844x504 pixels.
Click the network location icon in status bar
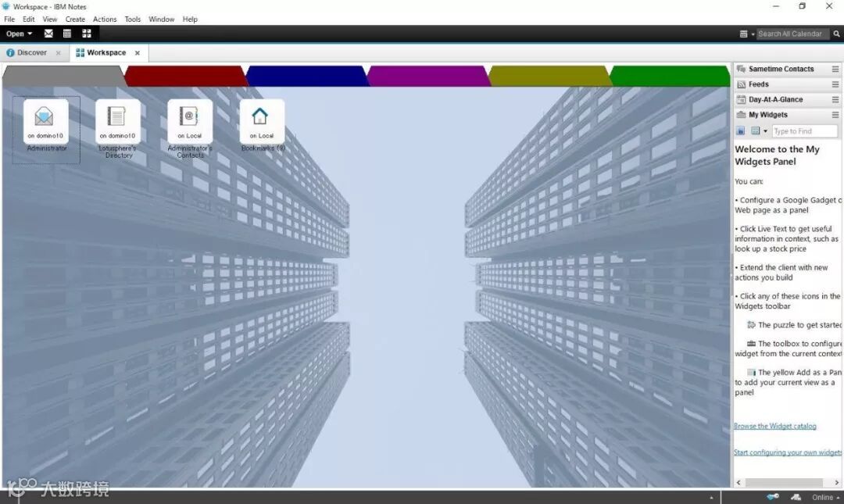[796, 497]
